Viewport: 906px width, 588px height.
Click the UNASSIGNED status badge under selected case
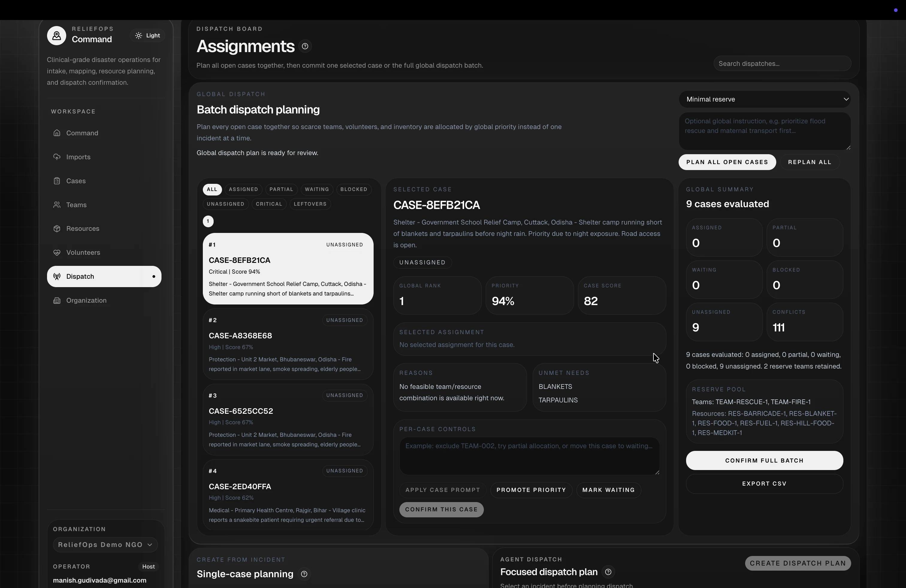[422, 263]
